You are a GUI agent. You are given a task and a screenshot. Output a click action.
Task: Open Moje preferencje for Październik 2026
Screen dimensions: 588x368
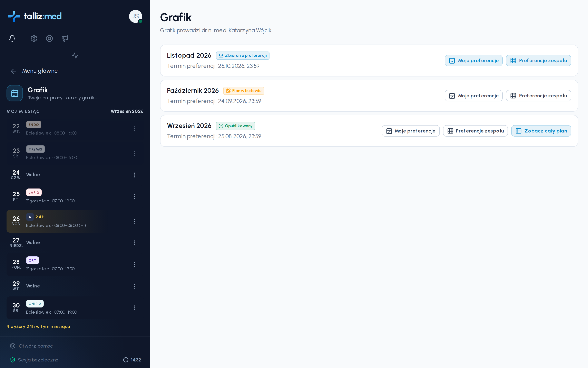tap(473, 96)
